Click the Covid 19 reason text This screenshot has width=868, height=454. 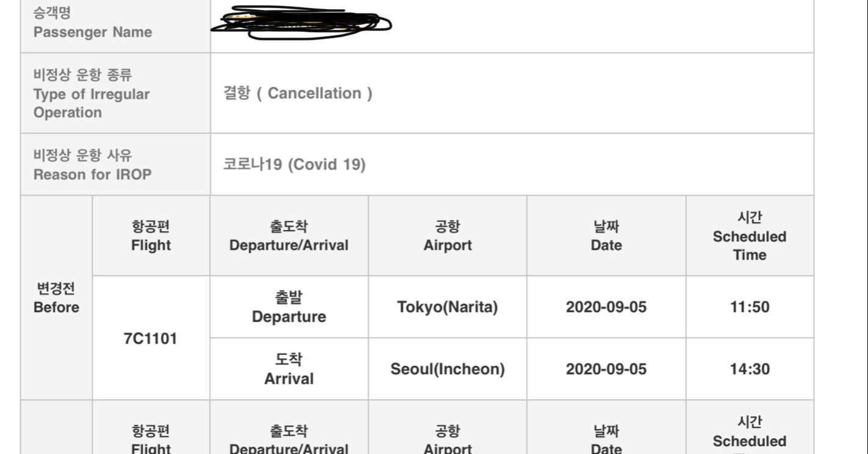point(295,165)
